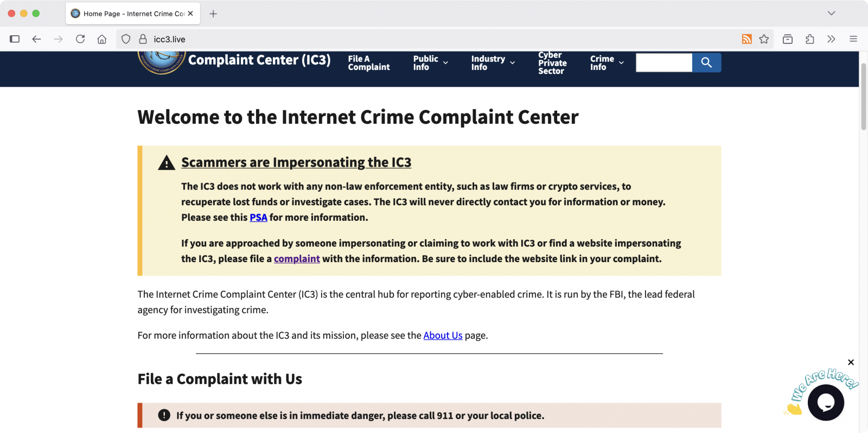
Task: Visit the About Us page link
Action: click(443, 335)
